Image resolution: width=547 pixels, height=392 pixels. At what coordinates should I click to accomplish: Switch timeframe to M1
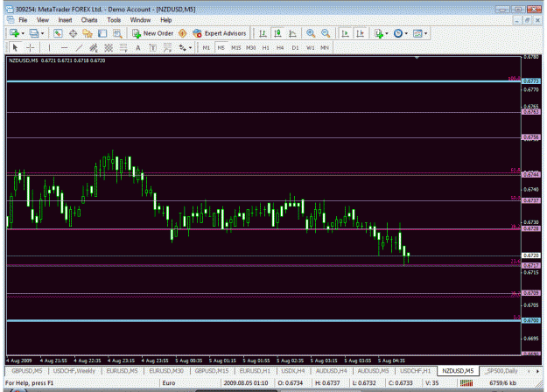tap(207, 48)
